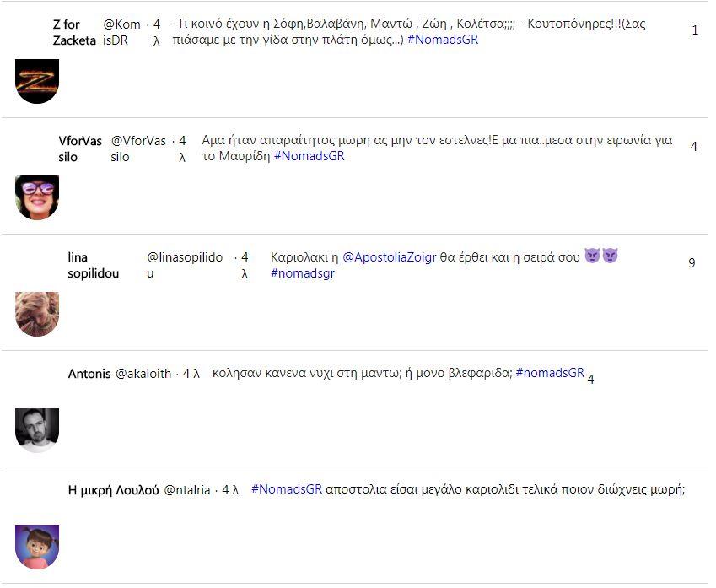This screenshot has width=716, height=588.
Task: Click Η μικρή Λουλού's cartoon avatar
Action: tap(37, 547)
